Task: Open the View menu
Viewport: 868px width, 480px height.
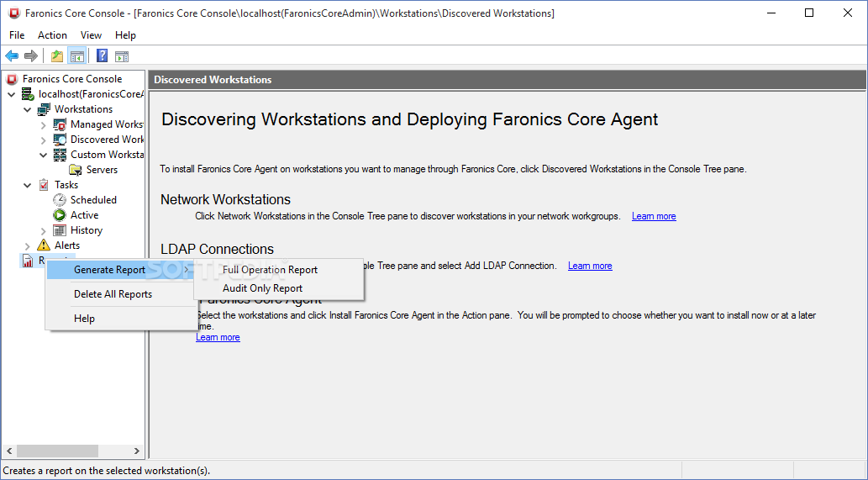Action: tap(91, 34)
